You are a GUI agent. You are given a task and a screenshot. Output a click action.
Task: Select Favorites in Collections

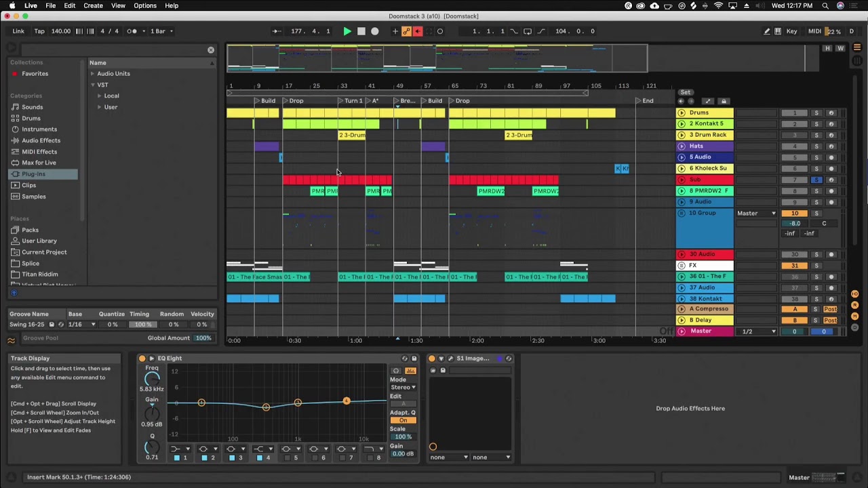click(35, 73)
